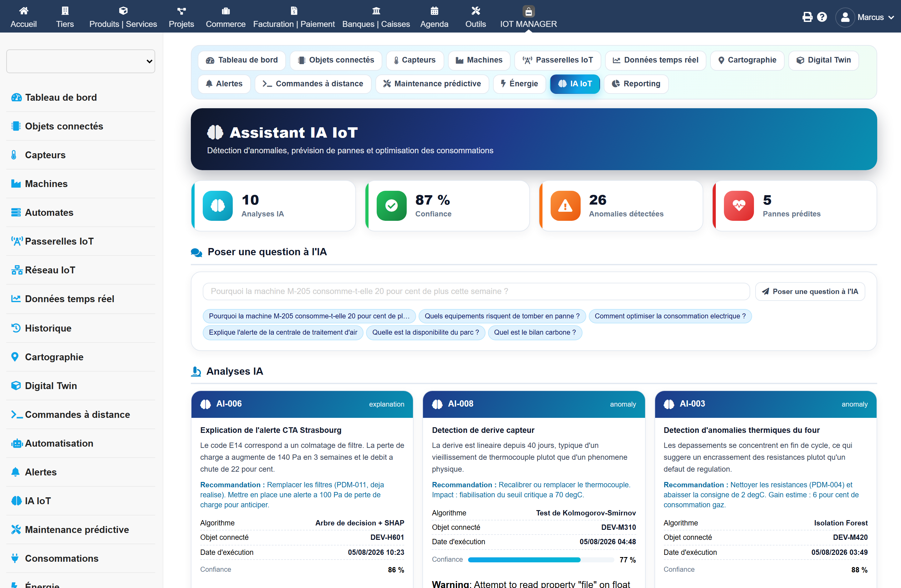Click the Accueil home icon

tap(23, 11)
